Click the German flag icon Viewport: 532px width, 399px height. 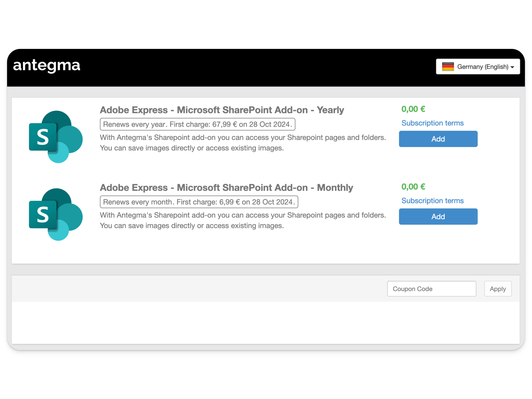[x=448, y=67]
